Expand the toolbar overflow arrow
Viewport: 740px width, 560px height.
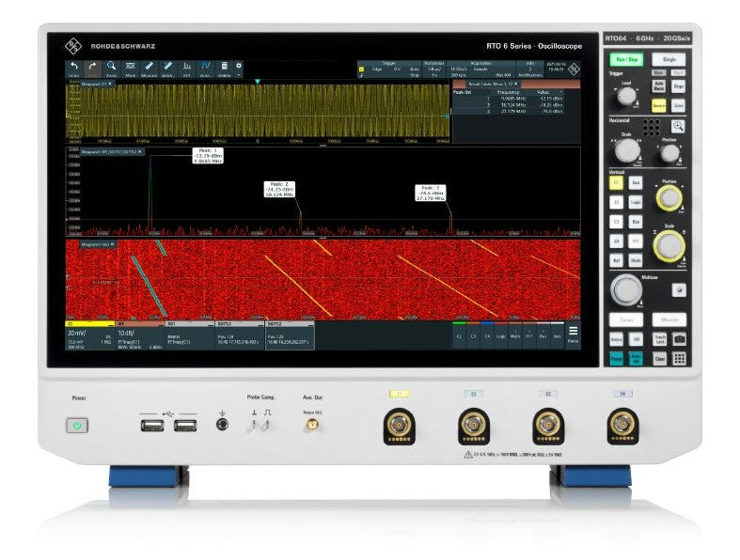[239, 74]
